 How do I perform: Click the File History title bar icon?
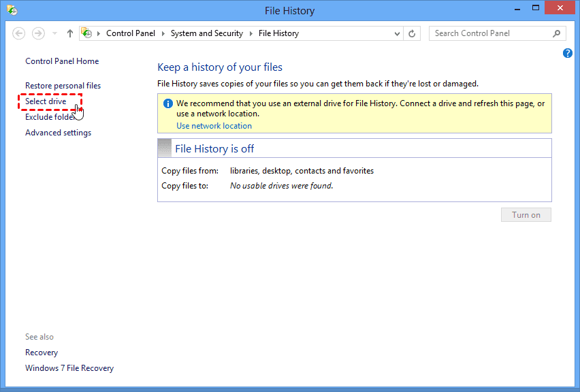12,11
